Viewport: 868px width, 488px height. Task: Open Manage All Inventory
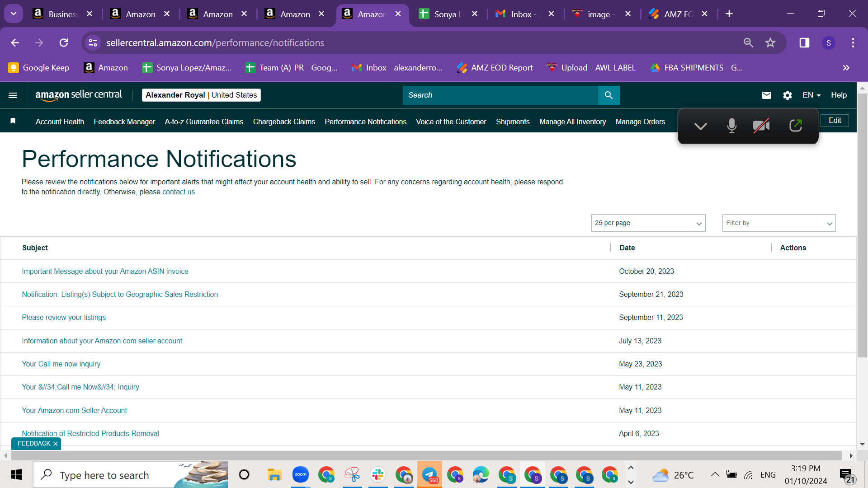point(572,122)
